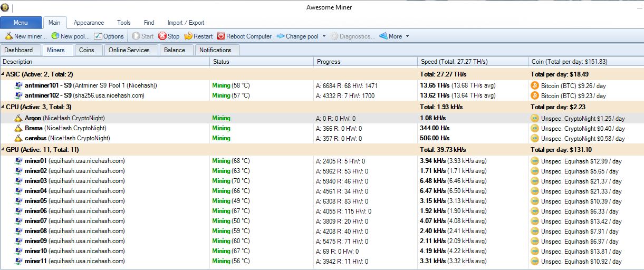Click the Argon miner icon
The image size is (644, 270).
point(19,118)
